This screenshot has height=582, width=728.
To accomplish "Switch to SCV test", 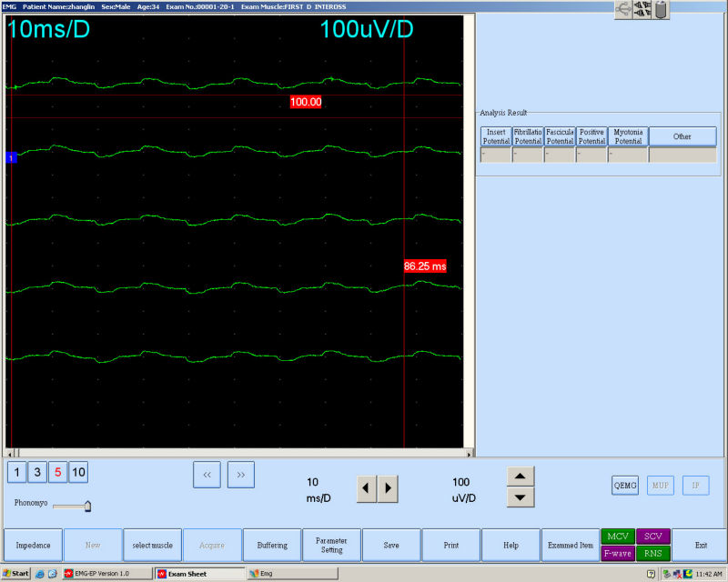I will point(652,536).
